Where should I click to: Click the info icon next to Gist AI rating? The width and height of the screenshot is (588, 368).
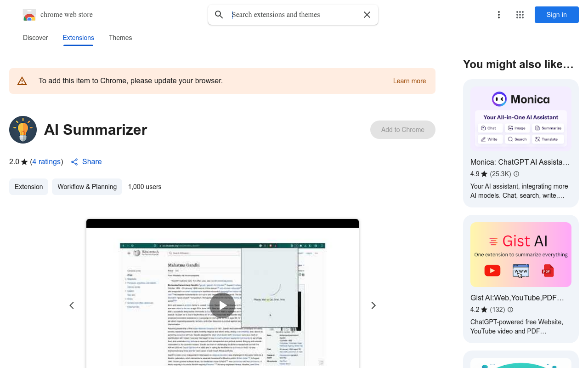tap(510, 310)
